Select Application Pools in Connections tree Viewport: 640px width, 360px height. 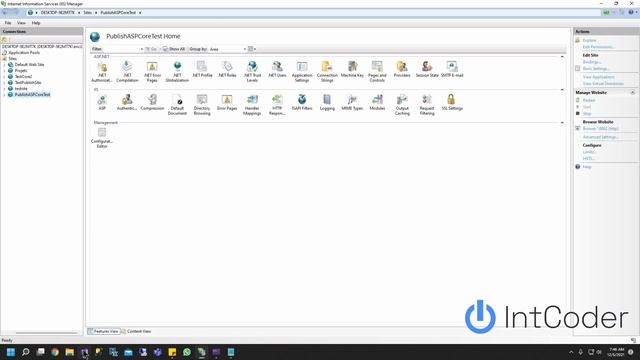coord(24,53)
